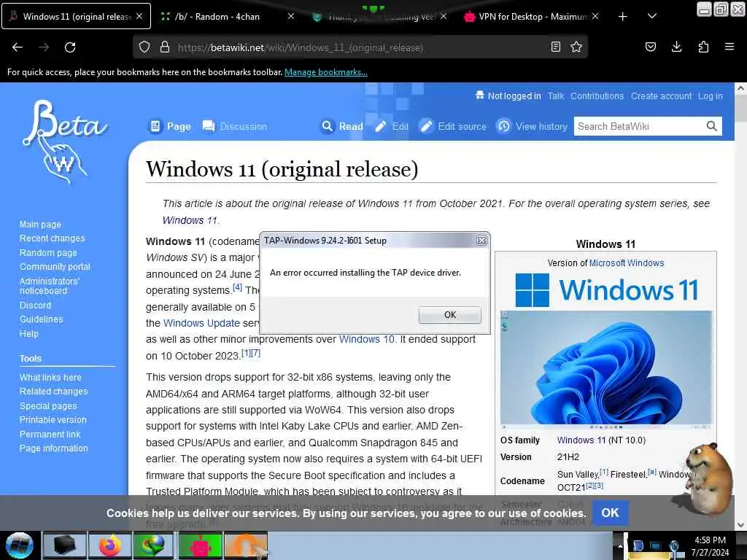
Task: Open Recent changes in sidebar
Action: (x=52, y=238)
